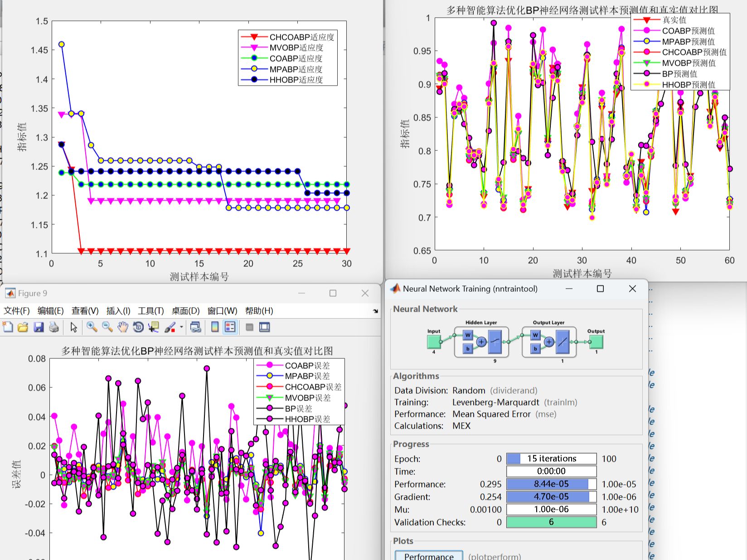Screen dimensions: 747x560
Task: Select the MVOBP适应度 legend entry
Action: [282, 48]
